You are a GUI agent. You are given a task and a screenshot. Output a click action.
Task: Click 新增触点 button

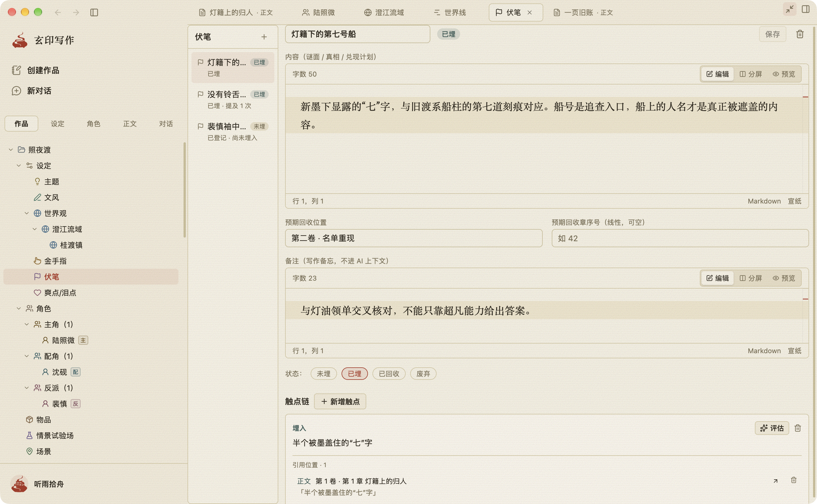(x=340, y=401)
